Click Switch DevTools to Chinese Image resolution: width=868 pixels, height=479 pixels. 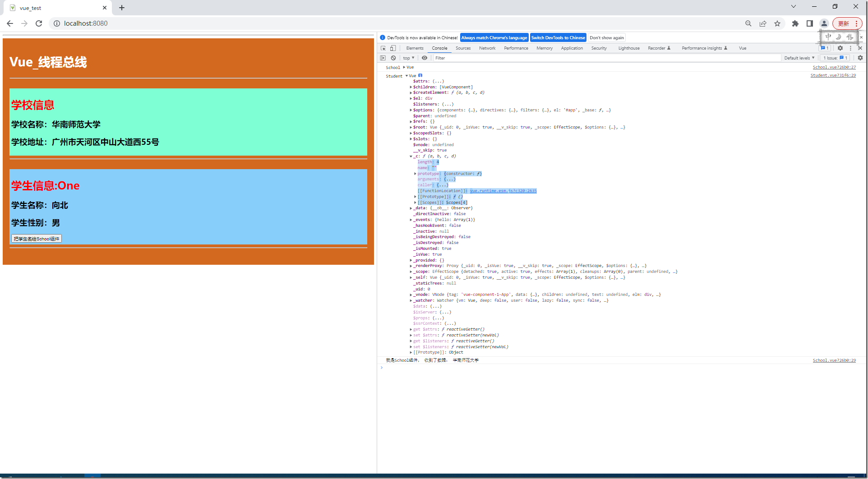point(558,38)
